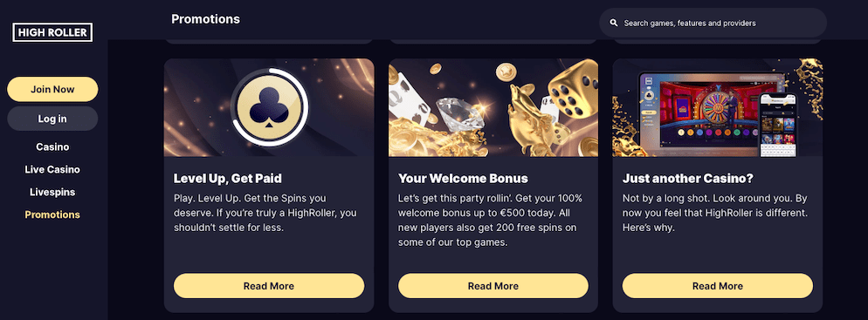The height and width of the screenshot is (320, 868).
Task: Open the Live Casino section
Action: click(x=52, y=170)
